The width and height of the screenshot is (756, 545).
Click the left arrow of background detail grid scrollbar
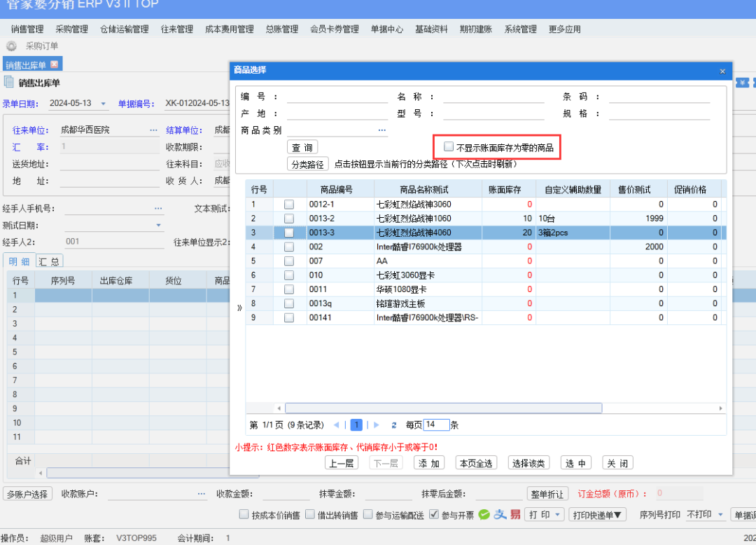(x=41, y=473)
